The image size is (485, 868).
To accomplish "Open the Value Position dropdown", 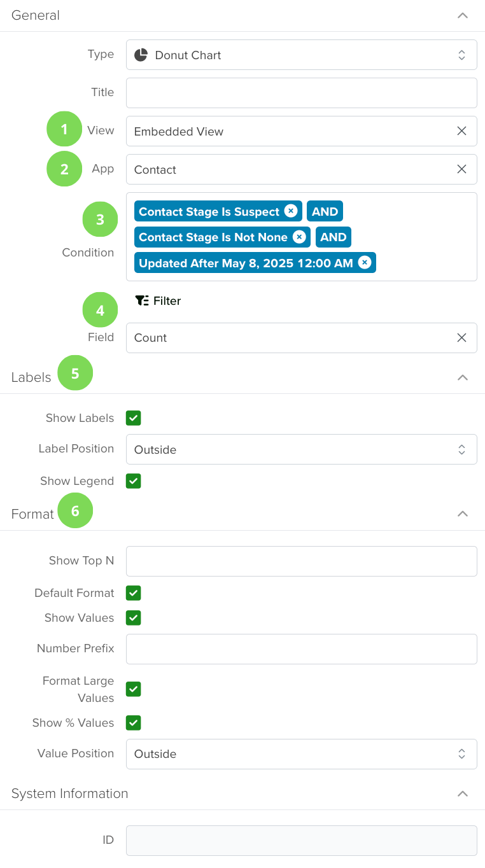I will pos(302,753).
